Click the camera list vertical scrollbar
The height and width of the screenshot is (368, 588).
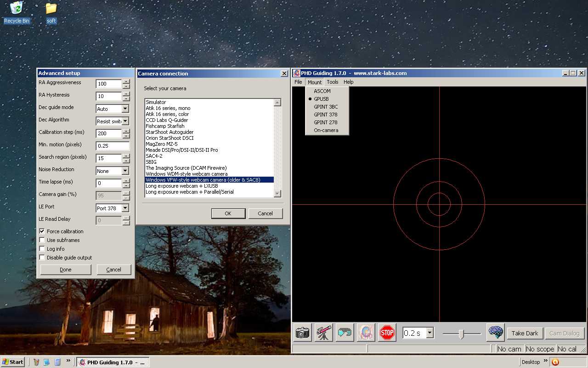[277, 148]
